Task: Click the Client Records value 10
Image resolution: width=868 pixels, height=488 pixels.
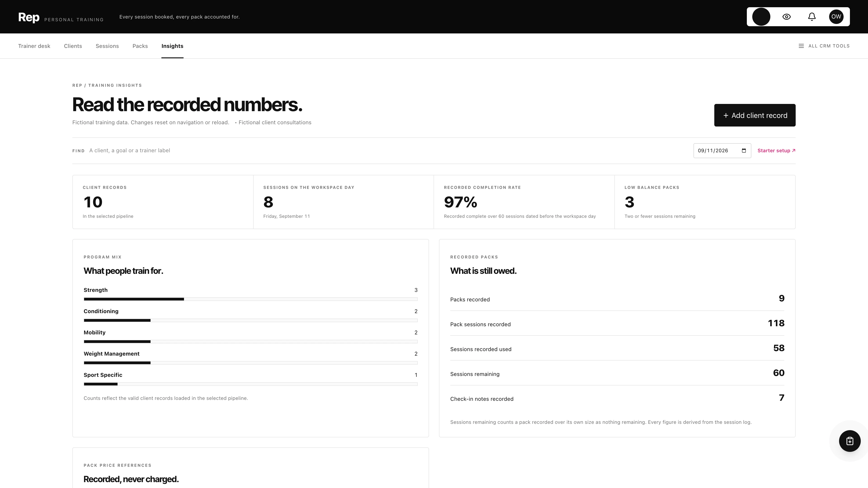Action: pos(93,202)
